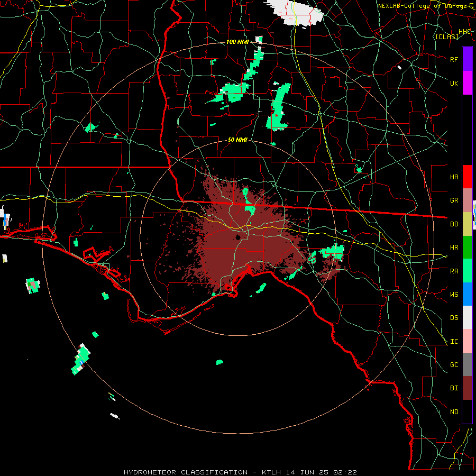Click the black radar site dot at center
The image size is (476, 476).
tap(239, 237)
